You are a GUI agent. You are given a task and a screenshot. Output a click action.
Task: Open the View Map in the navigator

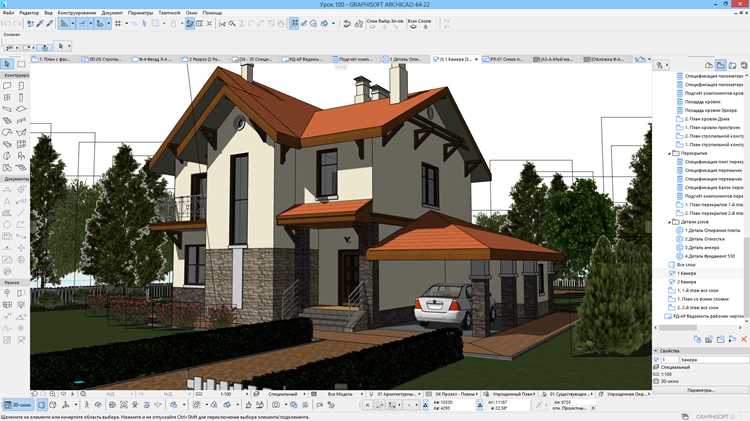[720, 65]
